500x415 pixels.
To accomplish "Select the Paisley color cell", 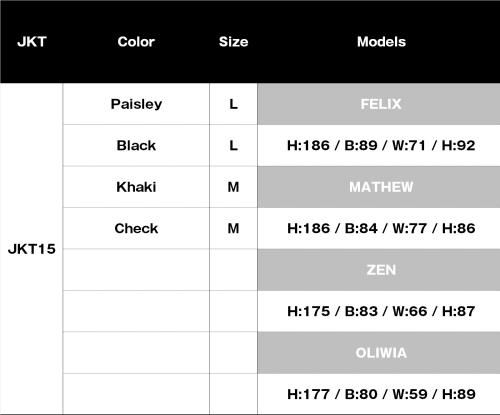I will point(136,104).
